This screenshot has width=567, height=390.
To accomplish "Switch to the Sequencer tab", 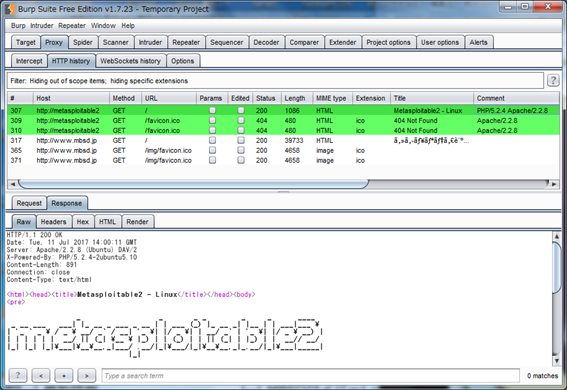I will [x=227, y=42].
